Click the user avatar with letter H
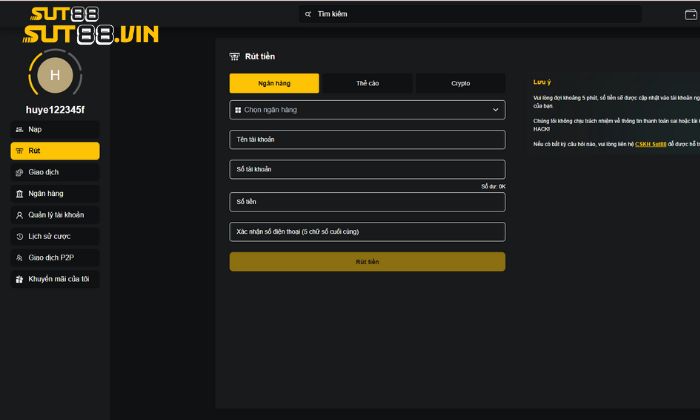The image size is (700, 420). point(55,75)
